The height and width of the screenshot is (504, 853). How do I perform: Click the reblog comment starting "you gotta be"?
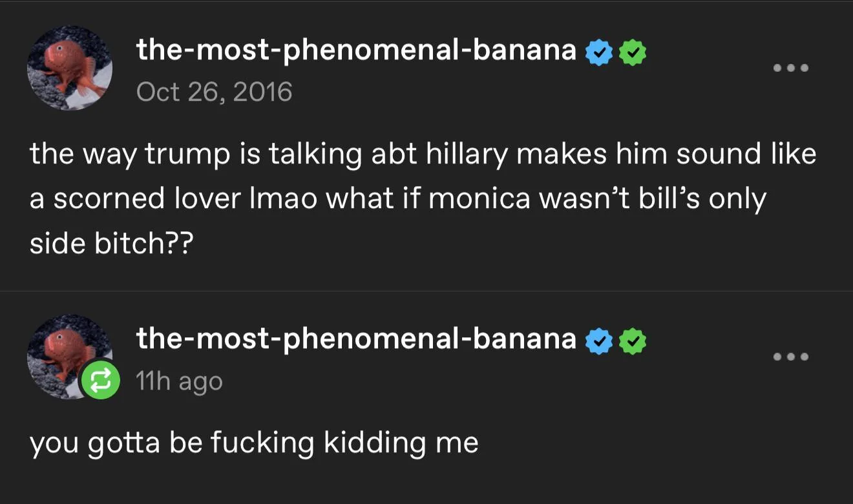254,443
